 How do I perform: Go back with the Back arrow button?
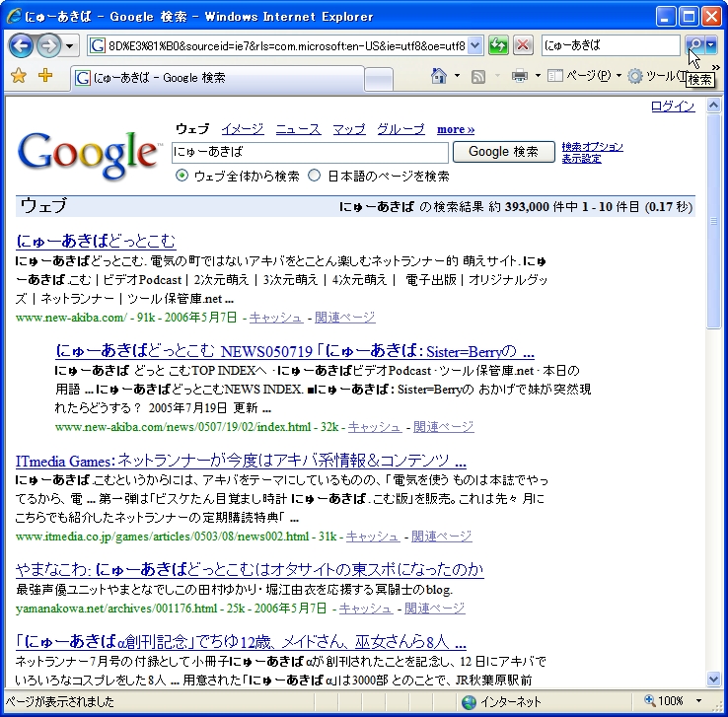21,45
